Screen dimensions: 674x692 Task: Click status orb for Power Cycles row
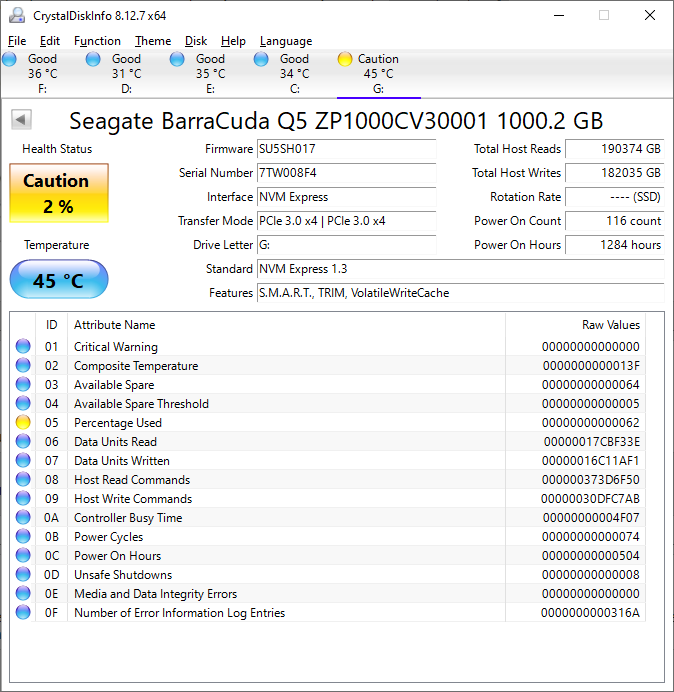click(23, 536)
